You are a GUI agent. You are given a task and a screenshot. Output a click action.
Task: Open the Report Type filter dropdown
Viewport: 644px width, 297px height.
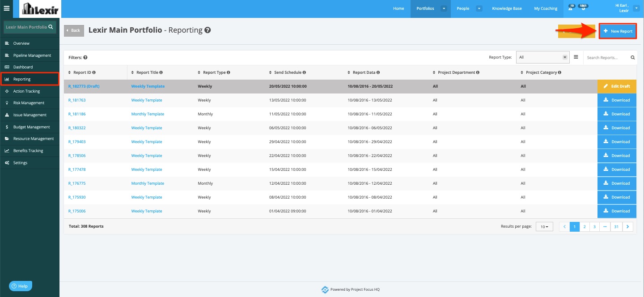coord(542,57)
